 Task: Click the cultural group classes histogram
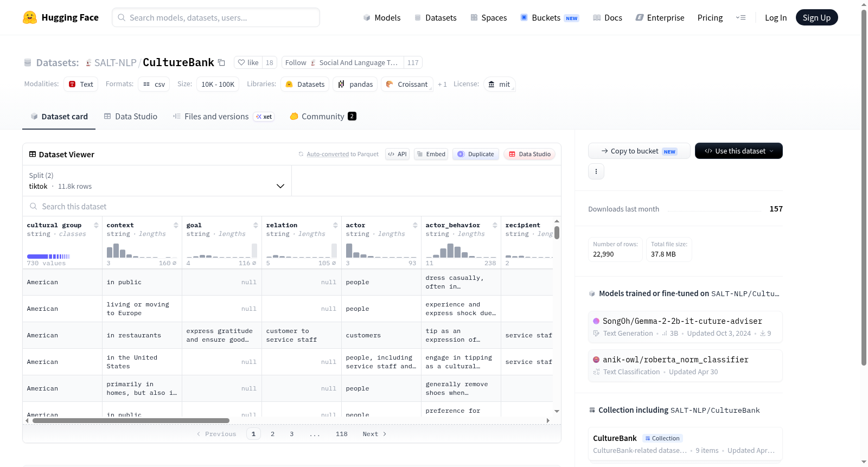click(x=49, y=256)
